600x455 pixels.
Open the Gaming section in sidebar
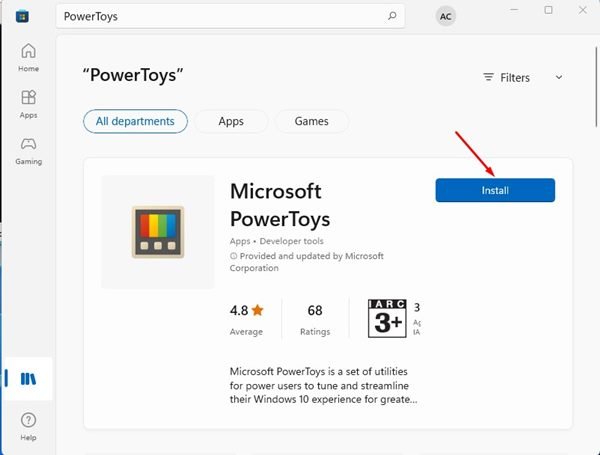[x=28, y=150]
